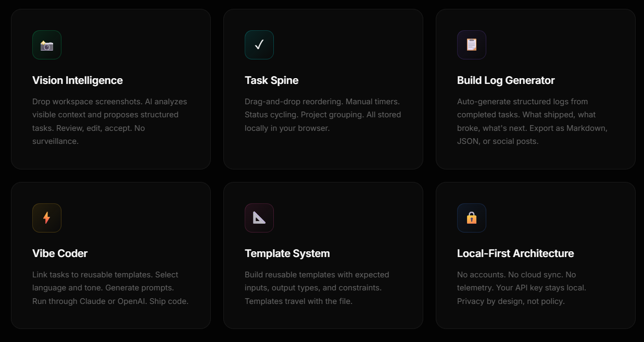Click the Local-First Architecture description paragraph
This screenshot has width=644, height=342.
(522, 288)
